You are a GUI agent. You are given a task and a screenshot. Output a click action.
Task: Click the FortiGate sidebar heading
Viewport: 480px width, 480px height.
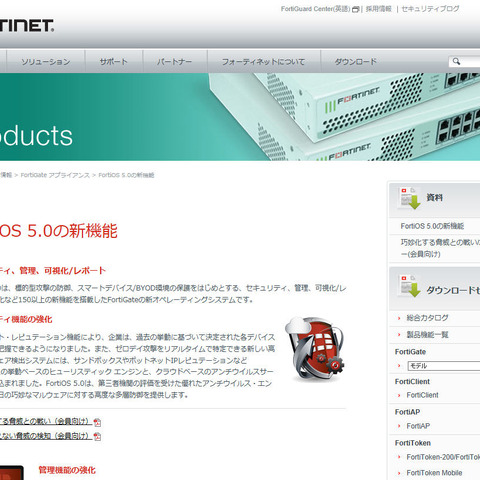(x=410, y=352)
